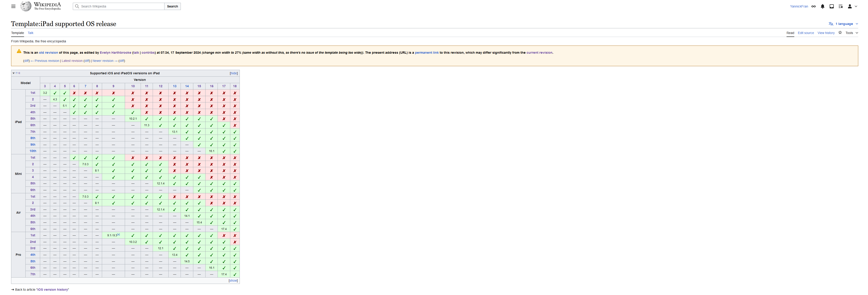The image size is (868, 295).
Task: Expand the Tools dropdown menu
Action: coord(851,33)
